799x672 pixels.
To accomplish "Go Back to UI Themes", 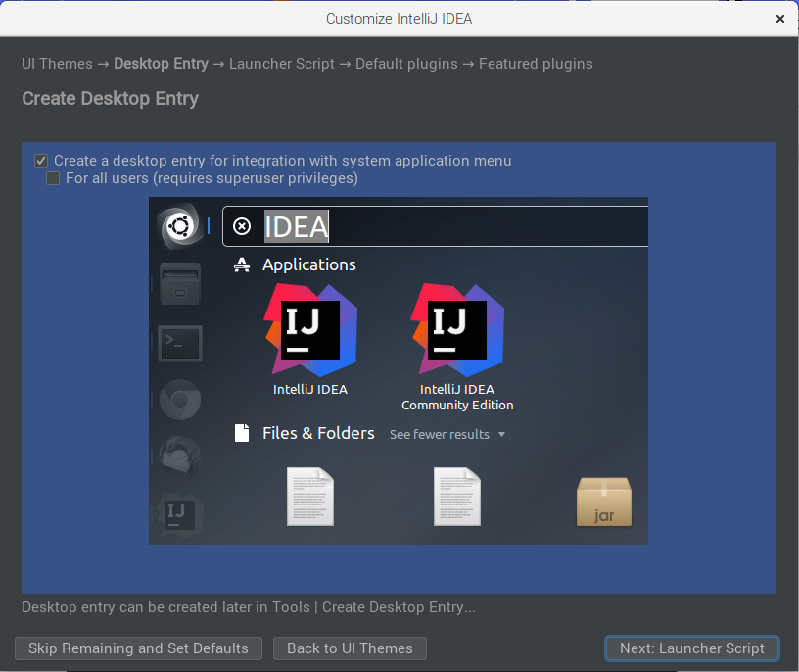I will coord(350,648).
